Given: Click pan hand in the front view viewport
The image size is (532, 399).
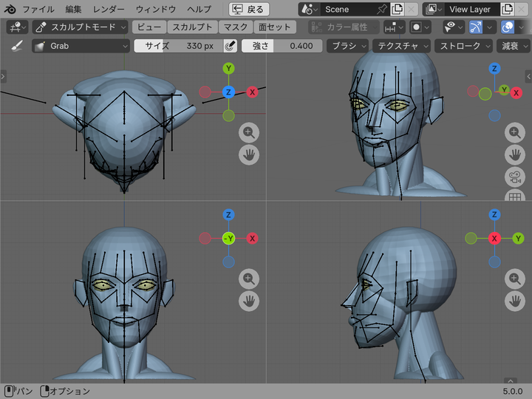Looking at the screenshot, I should pos(249,301).
